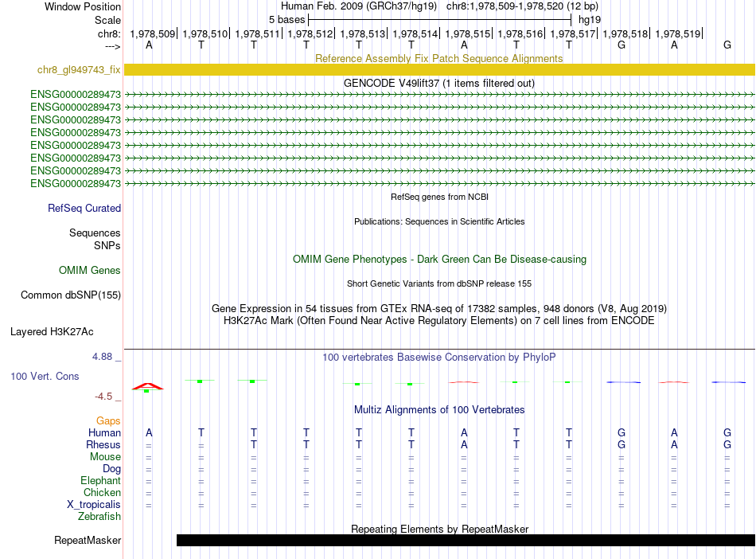Click the X_tropicalis species row label

[x=94, y=504]
